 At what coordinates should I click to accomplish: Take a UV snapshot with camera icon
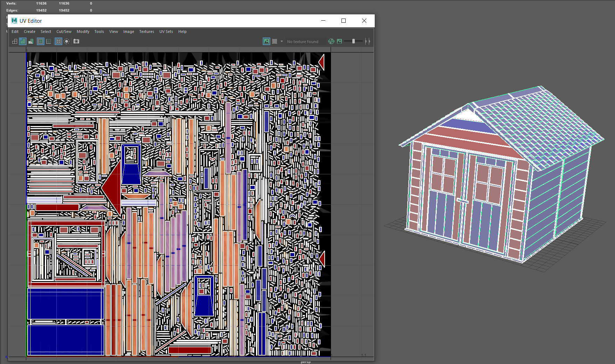(x=76, y=41)
